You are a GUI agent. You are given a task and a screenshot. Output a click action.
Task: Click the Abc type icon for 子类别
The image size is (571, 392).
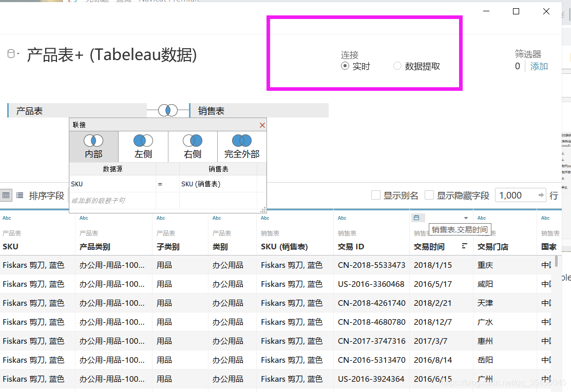[x=161, y=218]
